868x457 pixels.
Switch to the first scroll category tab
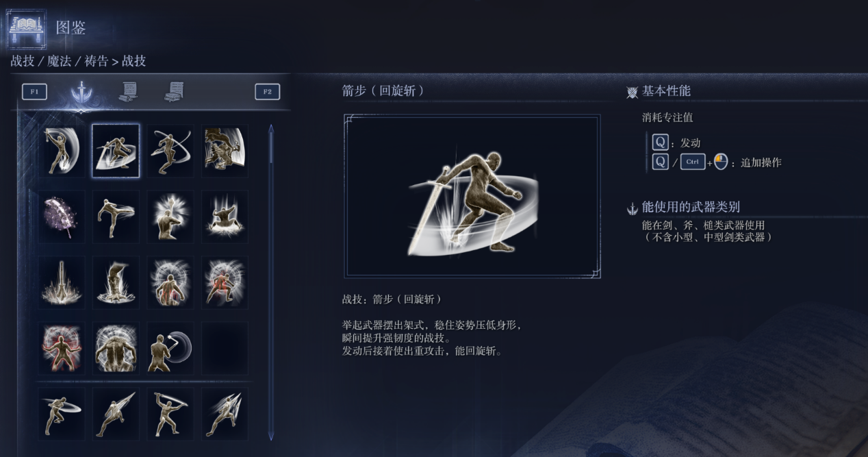tap(128, 92)
